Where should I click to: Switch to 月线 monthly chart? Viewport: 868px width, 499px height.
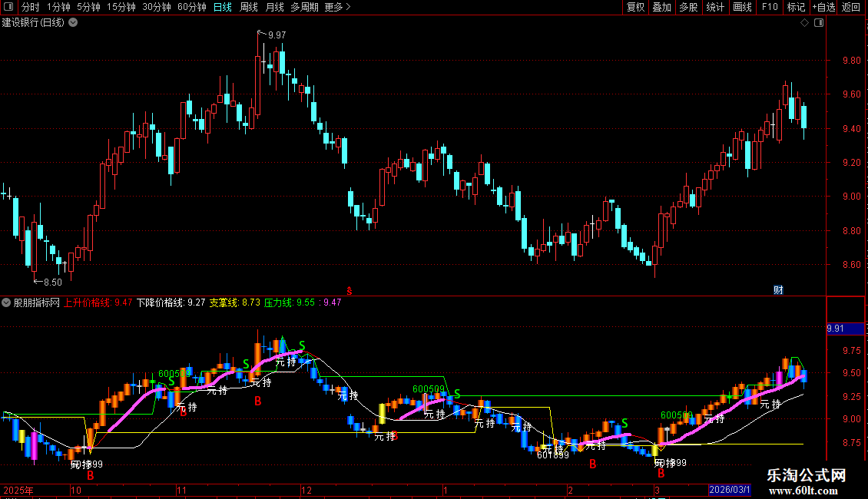pyautogui.click(x=274, y=7)
